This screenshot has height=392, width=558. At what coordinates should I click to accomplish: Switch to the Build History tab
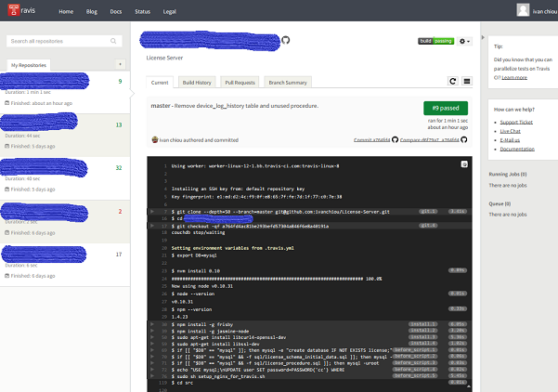(x=197, y=83)
